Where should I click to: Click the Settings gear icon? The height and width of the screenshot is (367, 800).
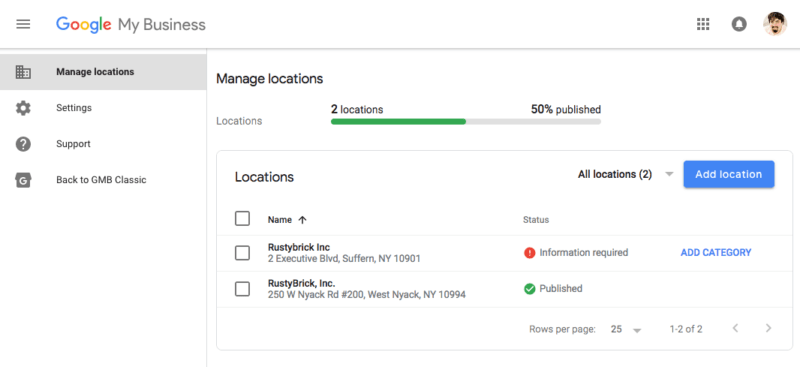pos(23,108)
